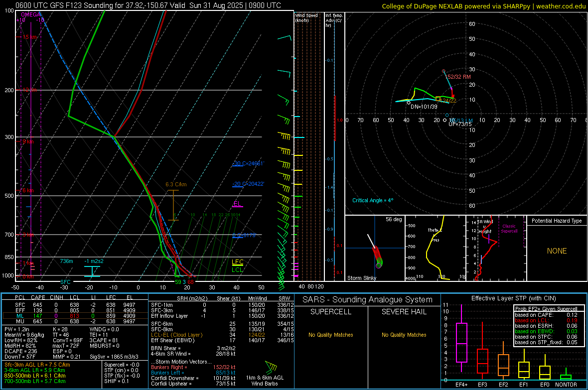The image size is (588, 390).
Task: Select the 6 km height marker
Action: click(28, 190)
